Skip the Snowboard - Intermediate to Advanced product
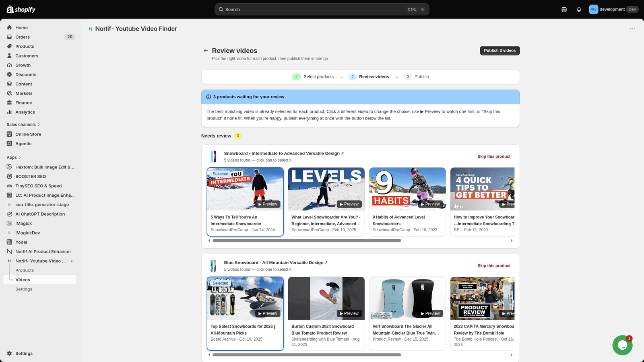 494,156
